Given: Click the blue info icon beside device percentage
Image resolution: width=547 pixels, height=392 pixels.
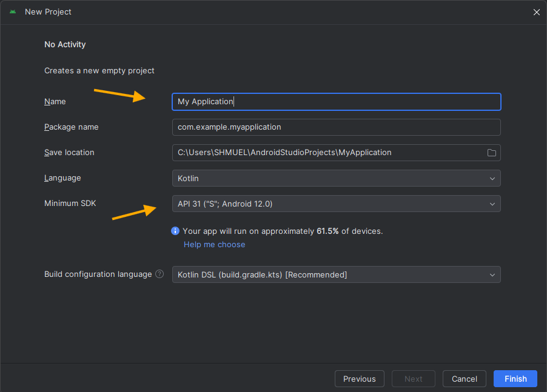Looking at the screenshot, I should point(175,231).
